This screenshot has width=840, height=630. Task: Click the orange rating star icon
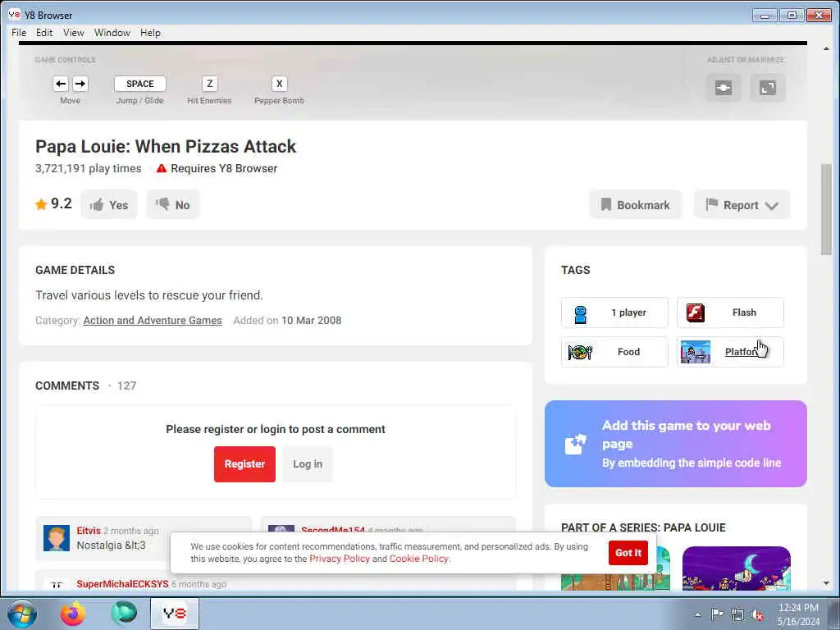(41, 204)
